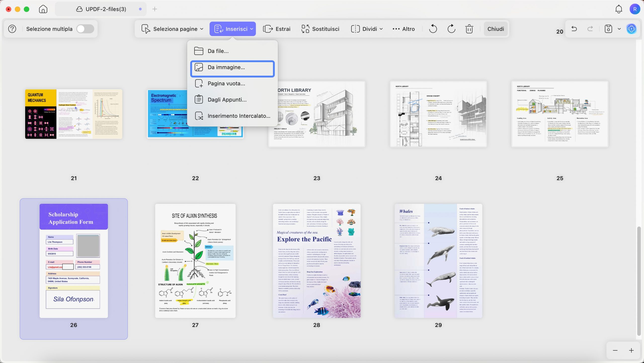
Task: Select page 29 Whales thumbnail
Action: point(438,261)
